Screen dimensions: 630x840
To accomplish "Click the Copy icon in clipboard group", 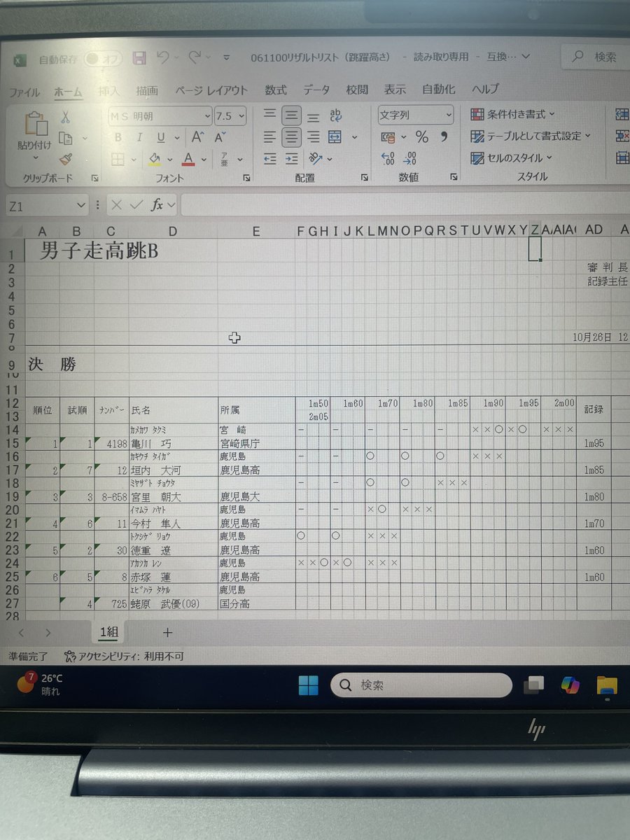I will coord(66,138).
